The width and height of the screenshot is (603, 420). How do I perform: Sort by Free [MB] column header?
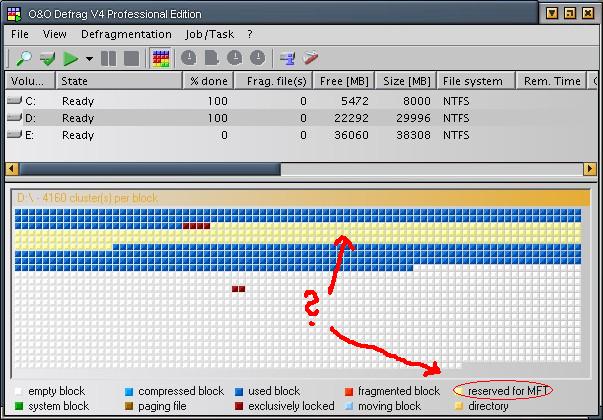point(344,81)
